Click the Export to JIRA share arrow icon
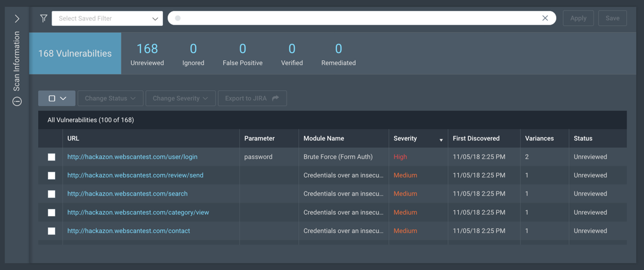Image resolution: width=644 pixels, height=270 pixels. pyautogui.click(x=275, y=98)
